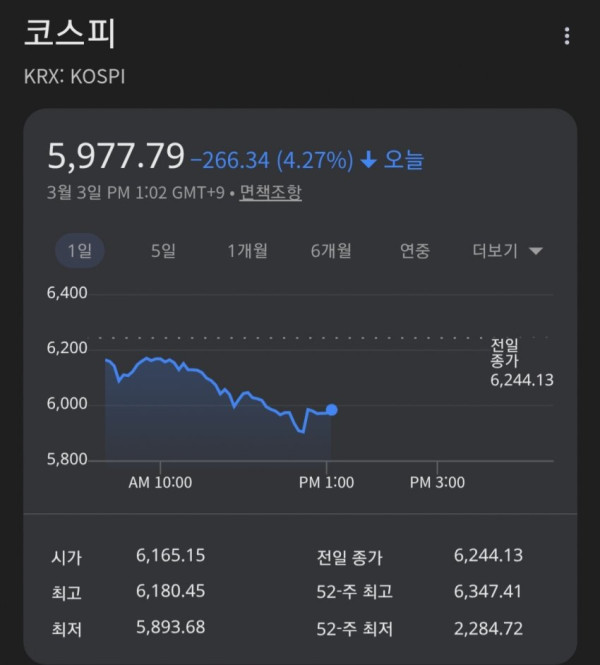Click the 최저 value 5,893.68
This screenshot has width=600, height=665.
pos(170,628)
